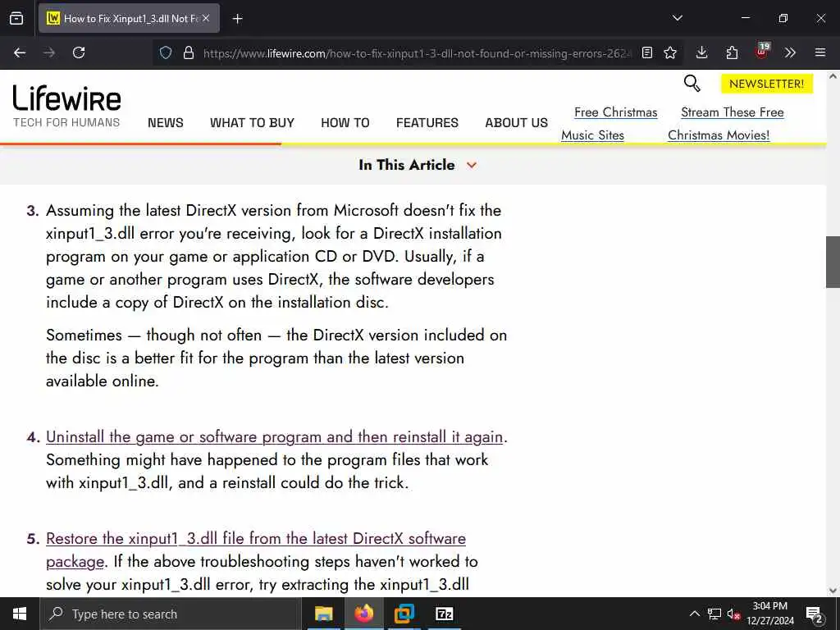Screen dimensions: 840x630
Task: Select the How to Fix Xinput1_3.dll tab
Action: (129, 18)
